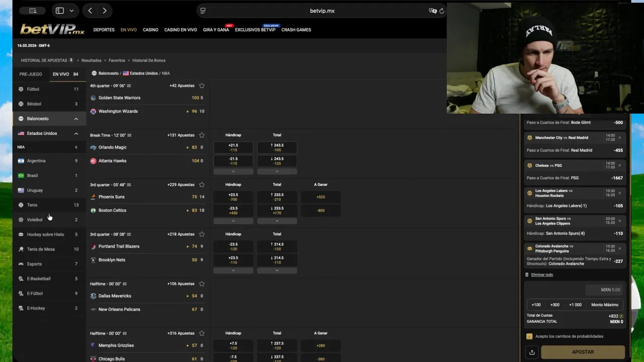Screen dimensions: 644x362
Task: Remove Chelsea vs PSG bet selection
Action: click(x=619, y=165)
